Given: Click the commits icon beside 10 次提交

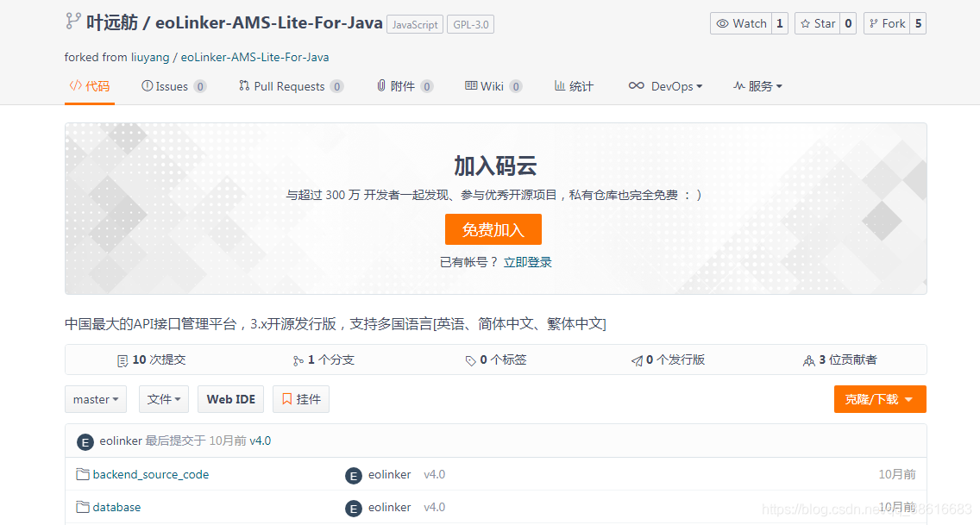Looking at the screenshot, I should (122, 361).
